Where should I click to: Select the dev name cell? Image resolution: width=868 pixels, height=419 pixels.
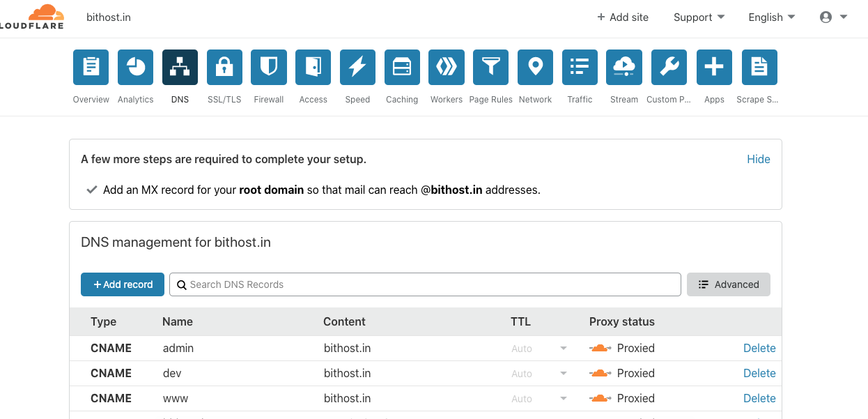click(172, 373)
